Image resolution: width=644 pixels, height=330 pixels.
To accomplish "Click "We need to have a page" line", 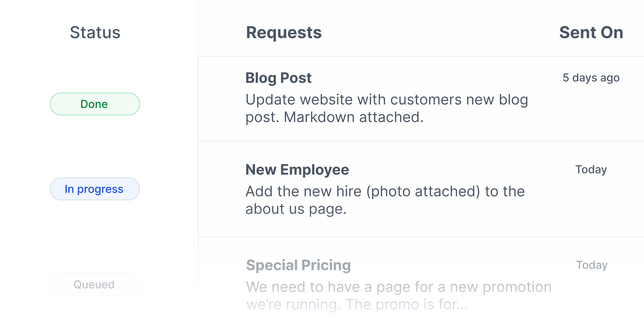I will 399,287.
